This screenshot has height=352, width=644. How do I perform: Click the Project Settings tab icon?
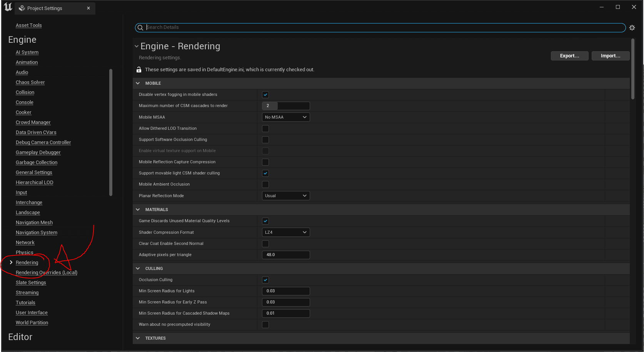22,8
